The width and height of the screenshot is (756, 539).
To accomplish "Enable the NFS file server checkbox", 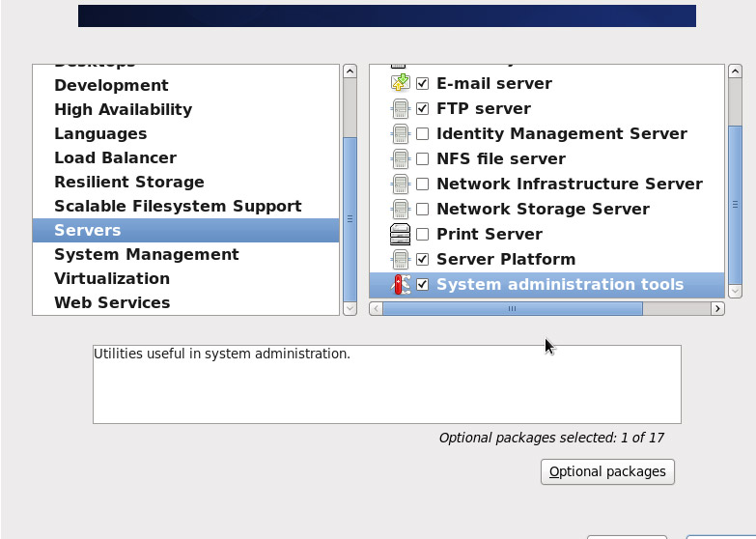I will 422,158.
